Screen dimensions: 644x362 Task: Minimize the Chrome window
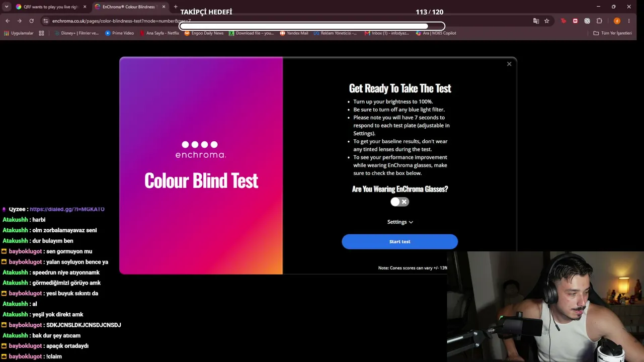[x=598, y=7]
